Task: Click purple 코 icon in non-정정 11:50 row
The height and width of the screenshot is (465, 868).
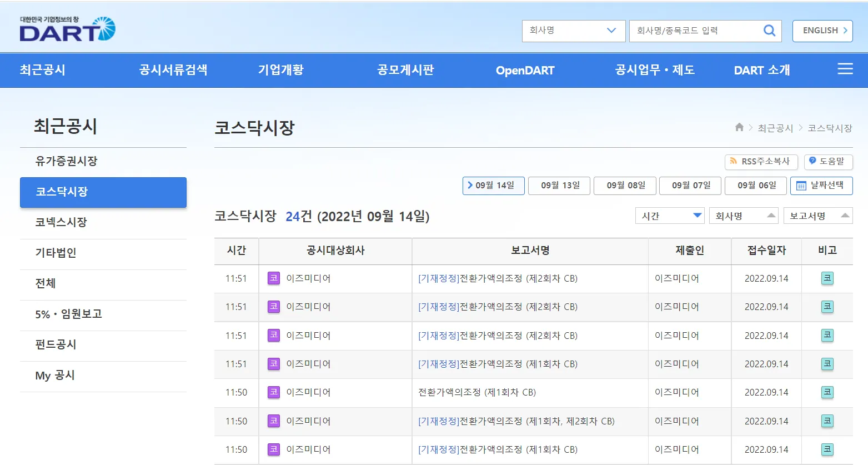Action: (x=274, y=392)
